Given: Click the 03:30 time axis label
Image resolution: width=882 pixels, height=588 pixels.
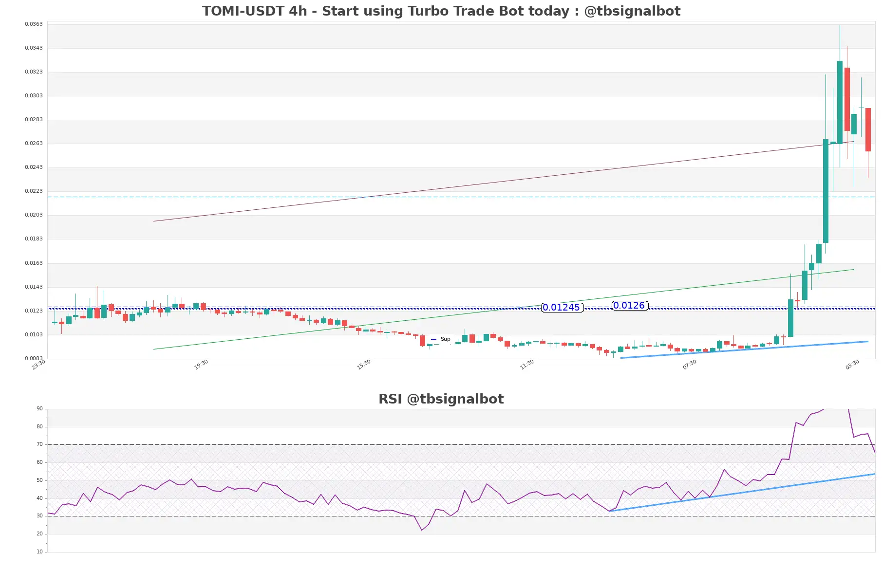Looking at the screenshot, I should click(852, 365).
